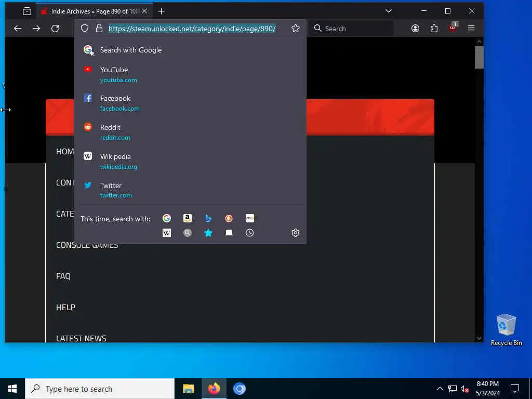Image resolution: width=532 pixels, height=399 pixels.
Task: Open File Explorer from taskbar
Action: click(188, 389)
